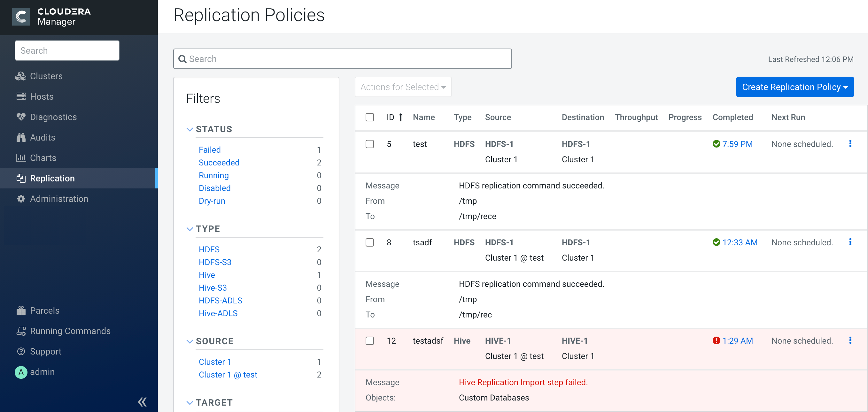
Task: Select checkbox for policy tsadf
Action: point(370,242)
